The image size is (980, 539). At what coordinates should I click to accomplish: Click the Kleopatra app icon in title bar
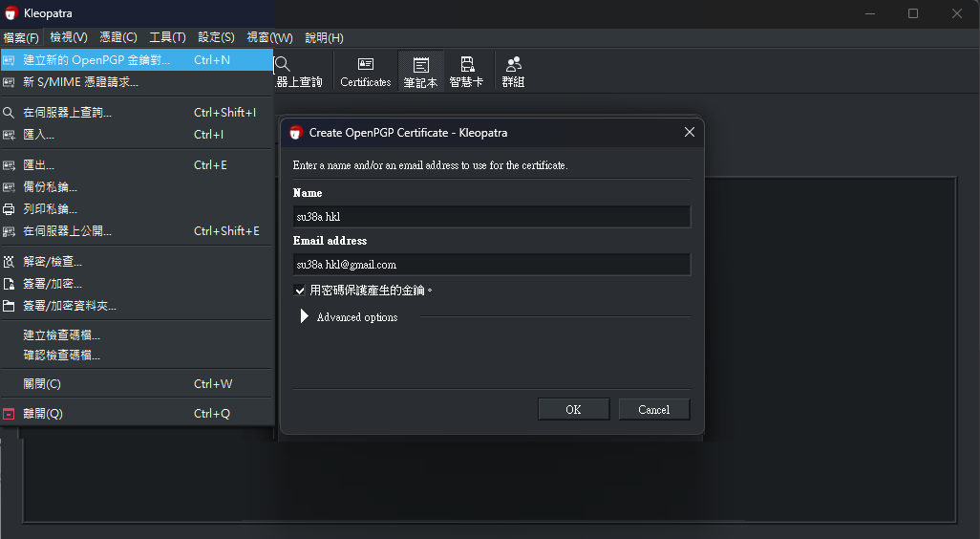click(11, 13)
